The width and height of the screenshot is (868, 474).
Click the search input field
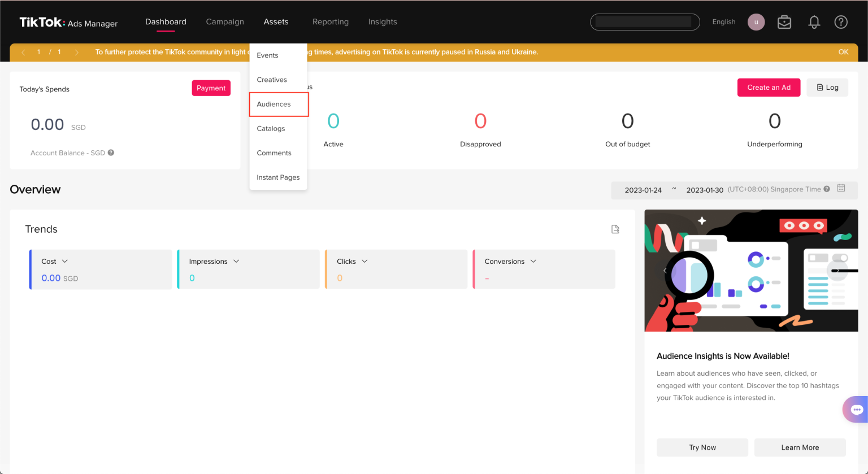[x=644, y=21]
